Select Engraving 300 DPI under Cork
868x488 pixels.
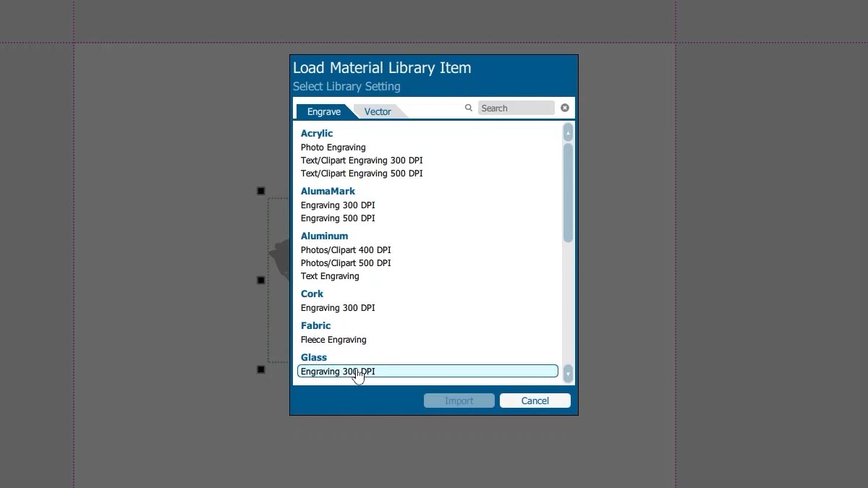coord(338,308)
